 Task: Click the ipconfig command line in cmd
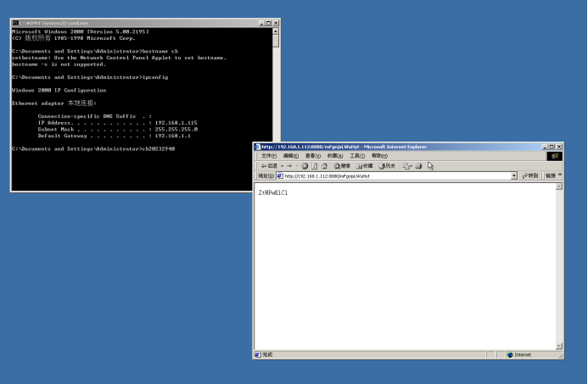coord(90,77)
